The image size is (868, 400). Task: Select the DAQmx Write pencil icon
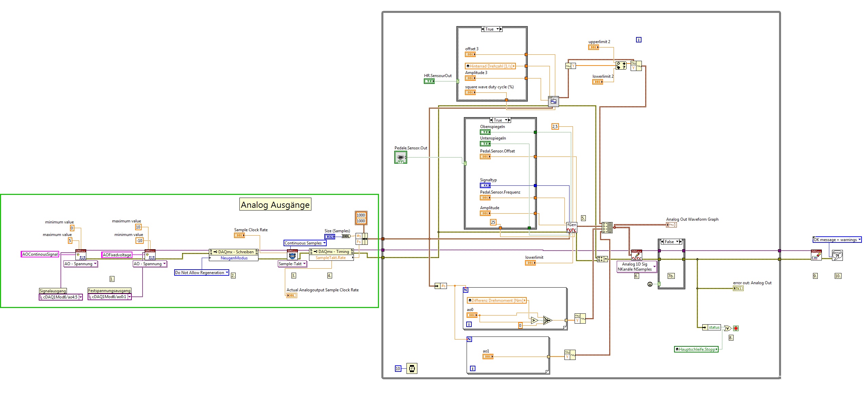tap(636, 255)
